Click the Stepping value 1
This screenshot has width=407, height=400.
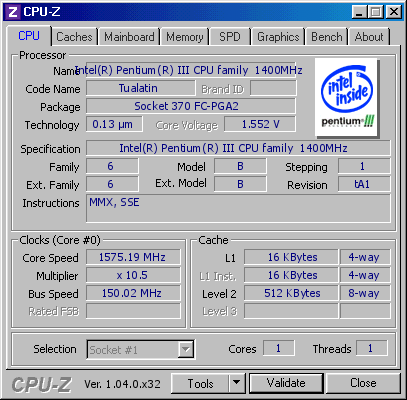tap(364, 166)
